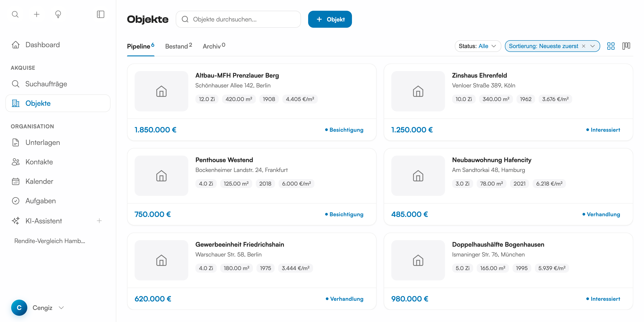Switch to kanban board view

(626, 46)
